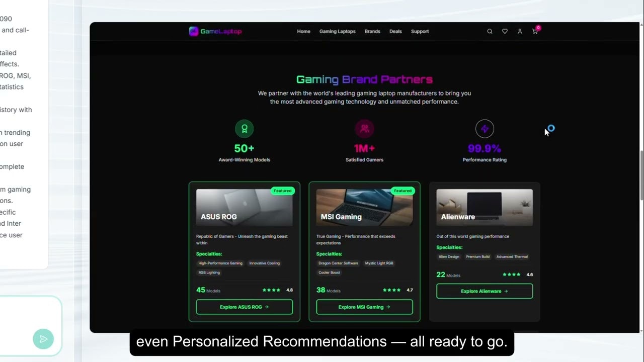644x362 pixels.
Task: Click Gaming Brand Partners heading
Action: tap(364, 79)
